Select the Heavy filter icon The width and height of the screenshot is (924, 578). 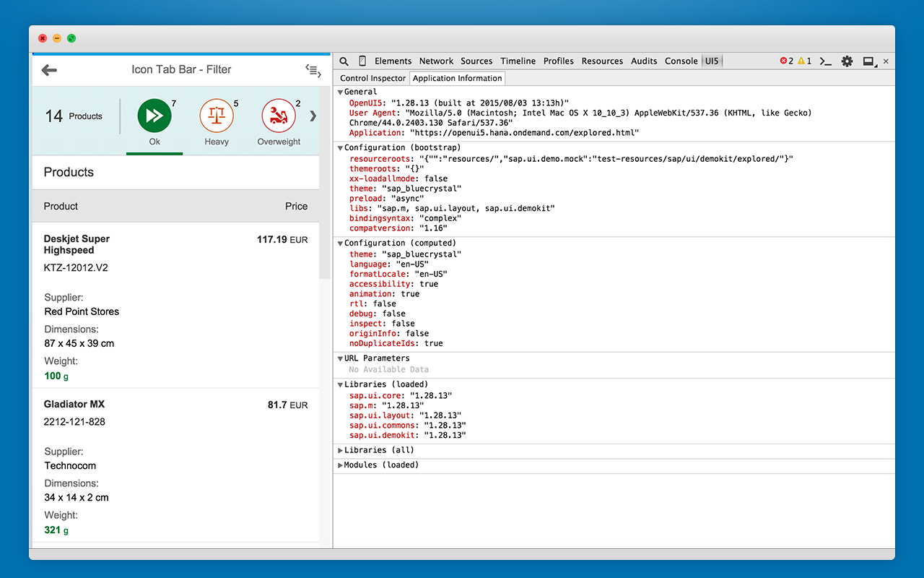pyautogui.click(x=216, y=116)
